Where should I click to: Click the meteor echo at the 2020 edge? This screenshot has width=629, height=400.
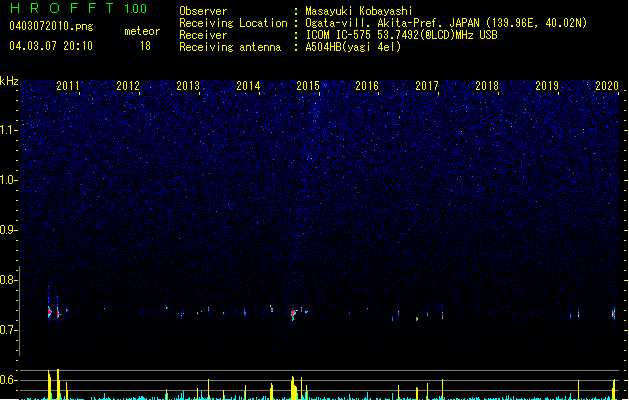point(614,313)
